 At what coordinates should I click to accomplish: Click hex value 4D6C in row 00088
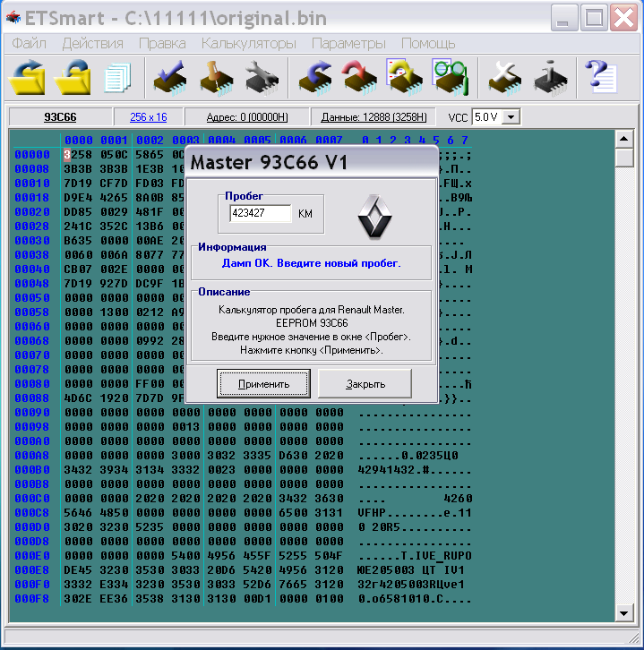[78, 398]
